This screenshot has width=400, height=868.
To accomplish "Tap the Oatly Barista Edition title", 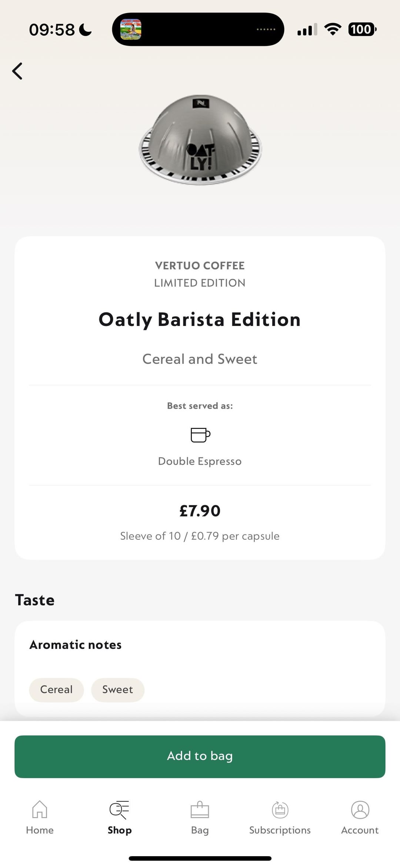I will (200, 320).
